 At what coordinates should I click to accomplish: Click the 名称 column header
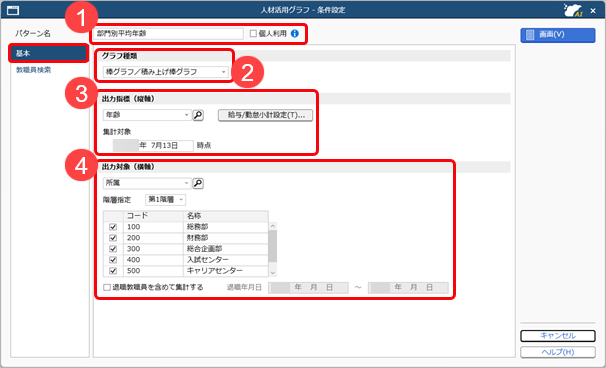click(x=226, y=216)
